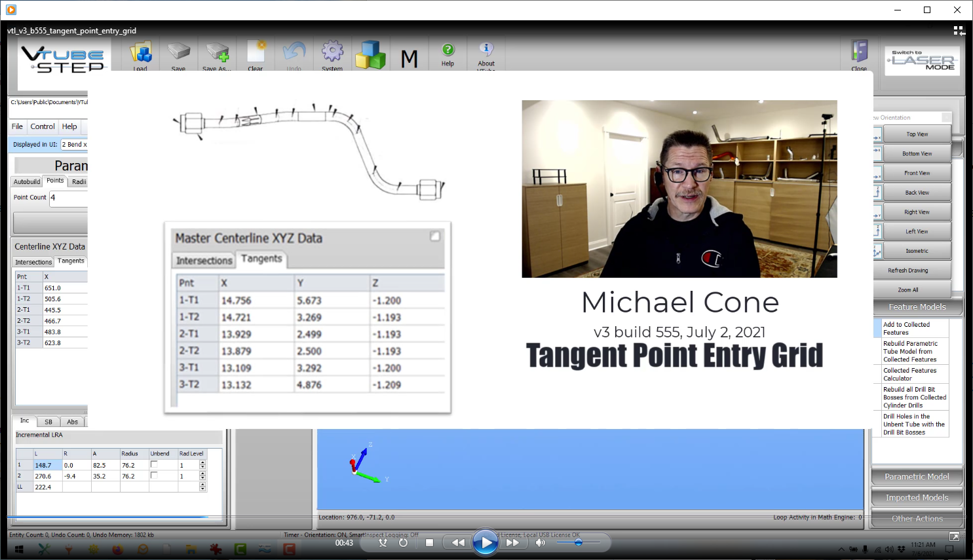Toggle the video player repeat icon
The image size is (973, 560).
[x=403, y=542]
